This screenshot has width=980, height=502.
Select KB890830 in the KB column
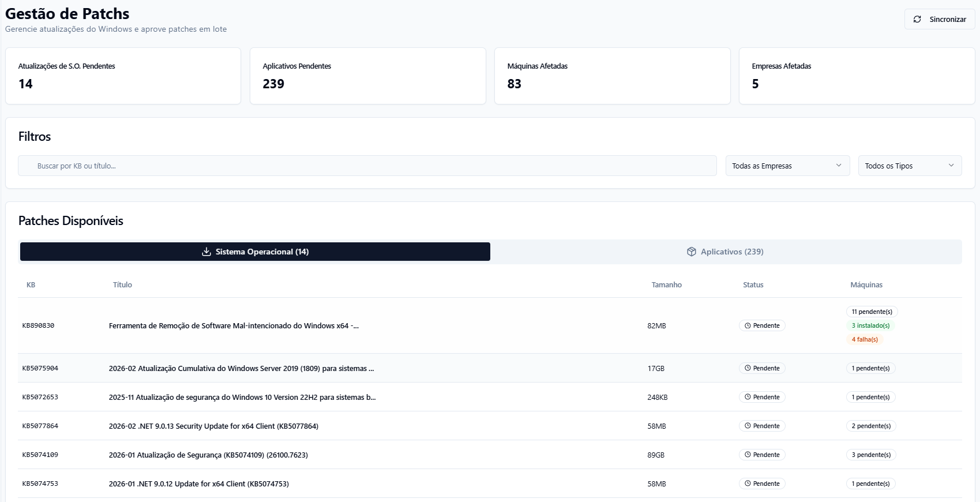pyautogui.click(x=38, y=326)
